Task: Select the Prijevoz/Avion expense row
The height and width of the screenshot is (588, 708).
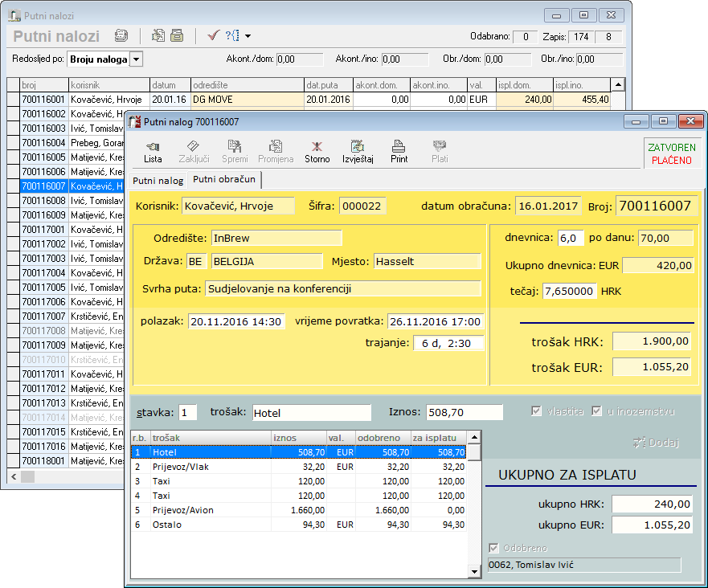Action: pos(185,510)
